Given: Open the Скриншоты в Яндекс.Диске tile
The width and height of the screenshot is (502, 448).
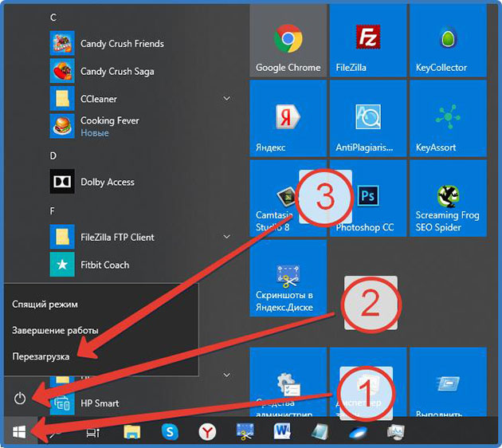Looking at the screenshot, I should tap(288, 278).
